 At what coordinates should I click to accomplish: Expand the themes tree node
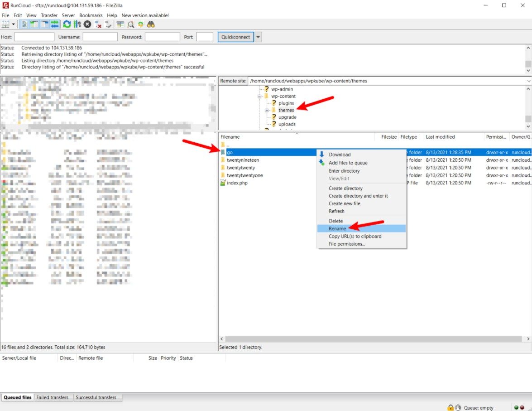click(x=267, y=111)
